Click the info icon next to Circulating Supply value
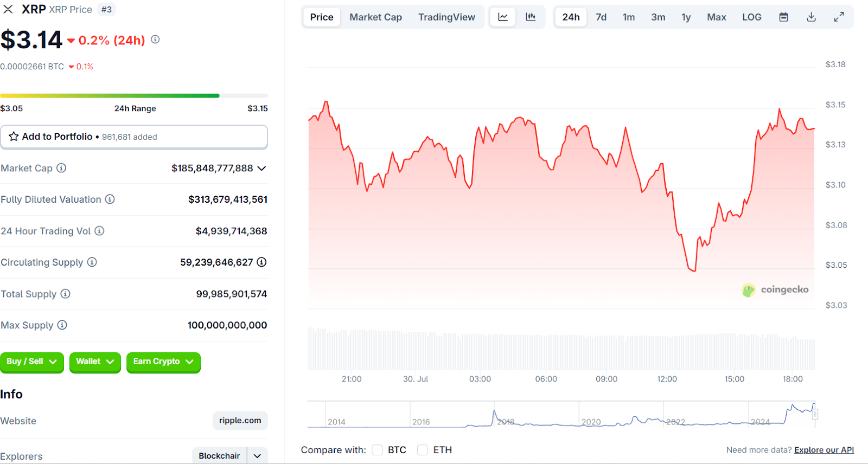The height and width of the screenshot is (464, 868). point(261,262)
